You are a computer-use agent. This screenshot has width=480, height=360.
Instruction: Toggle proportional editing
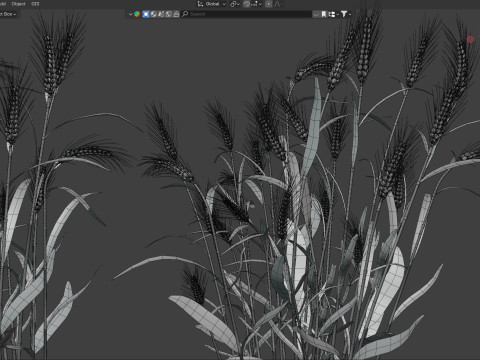coord(269,4)
